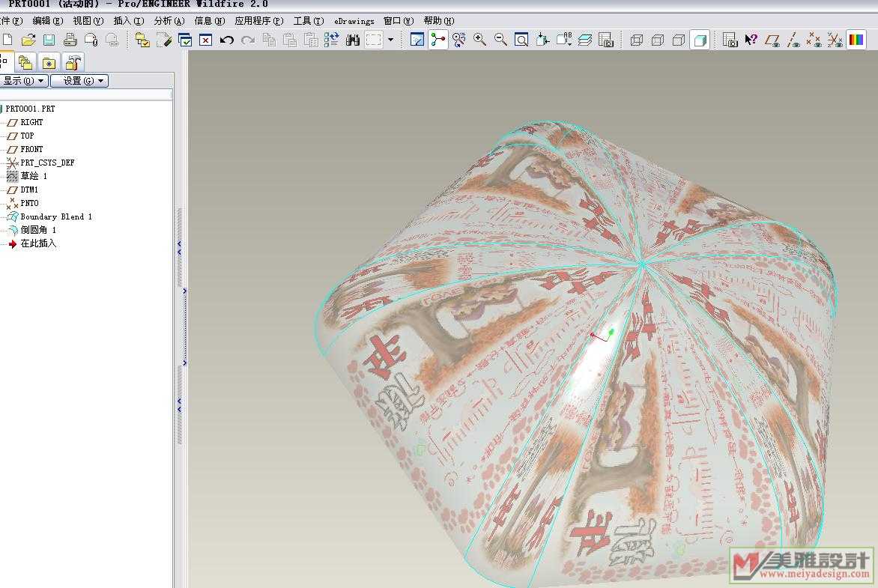Open the 插入 menu
Viewport: 878px width, 588px height.
tap(128, 21)
